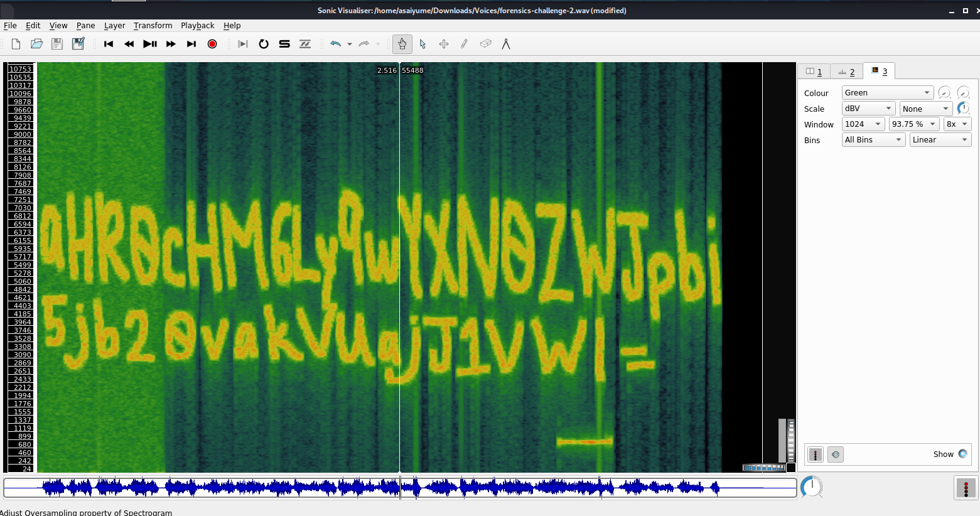
Task: Select the Draw pencil tool
Action: [x=464, y=44]
